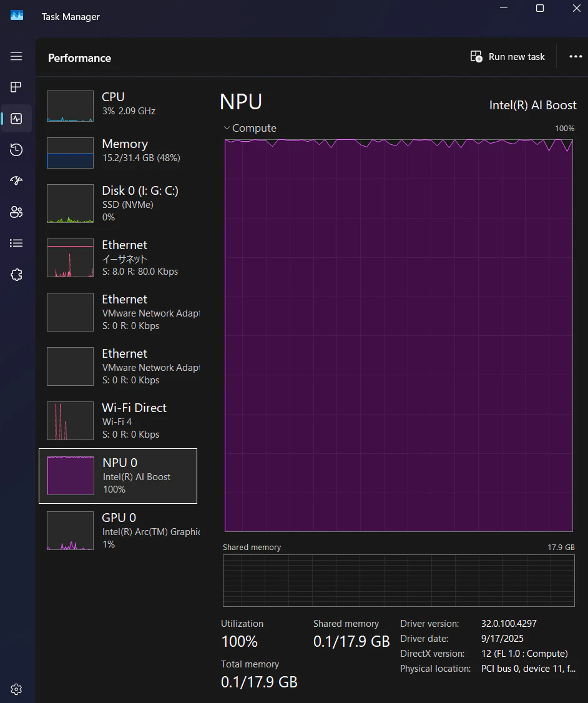
Task: Click the Utilization 100% value
Action: click(239, 642)
